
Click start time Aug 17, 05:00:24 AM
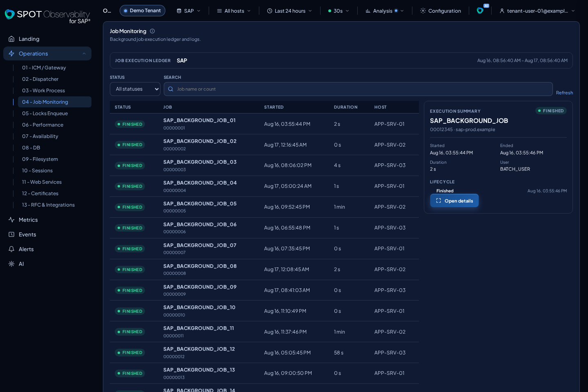tap(288, 186)
